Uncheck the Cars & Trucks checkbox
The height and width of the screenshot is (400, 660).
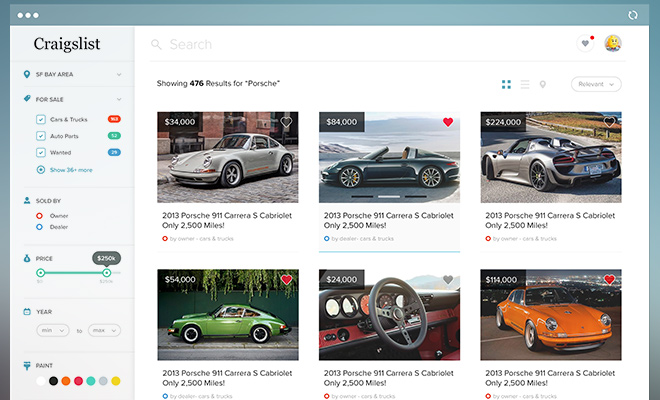(x=41, y=119)
